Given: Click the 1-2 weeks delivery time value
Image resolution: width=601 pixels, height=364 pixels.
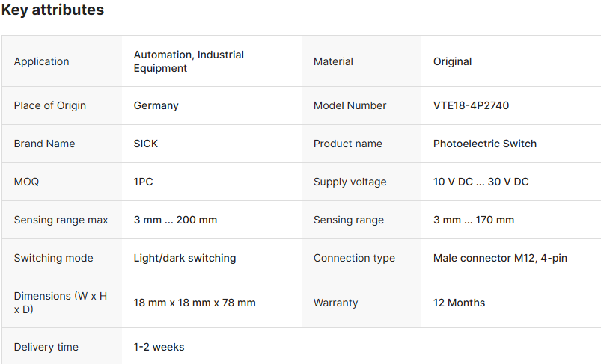Looking at the screenshot, I should (159, 347).
